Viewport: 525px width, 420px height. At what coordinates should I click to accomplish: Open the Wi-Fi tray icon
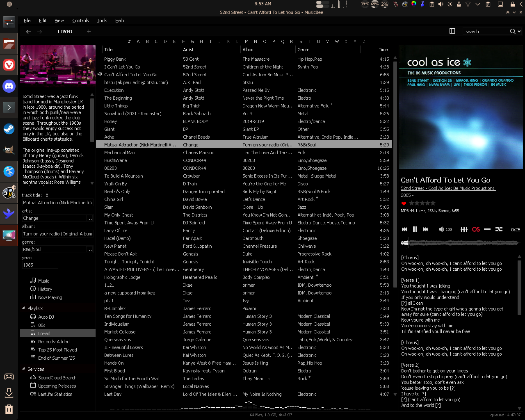click(x=468, y=4)
